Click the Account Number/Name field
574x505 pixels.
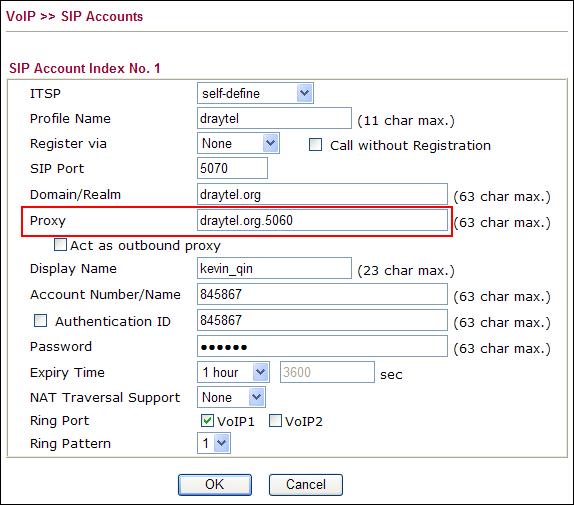point(322,294)
